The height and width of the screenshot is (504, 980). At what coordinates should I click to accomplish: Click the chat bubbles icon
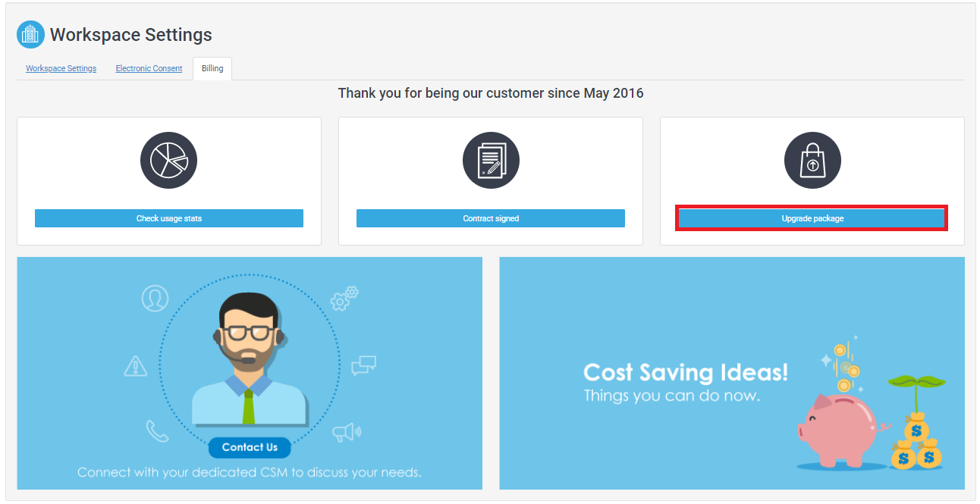364,366
